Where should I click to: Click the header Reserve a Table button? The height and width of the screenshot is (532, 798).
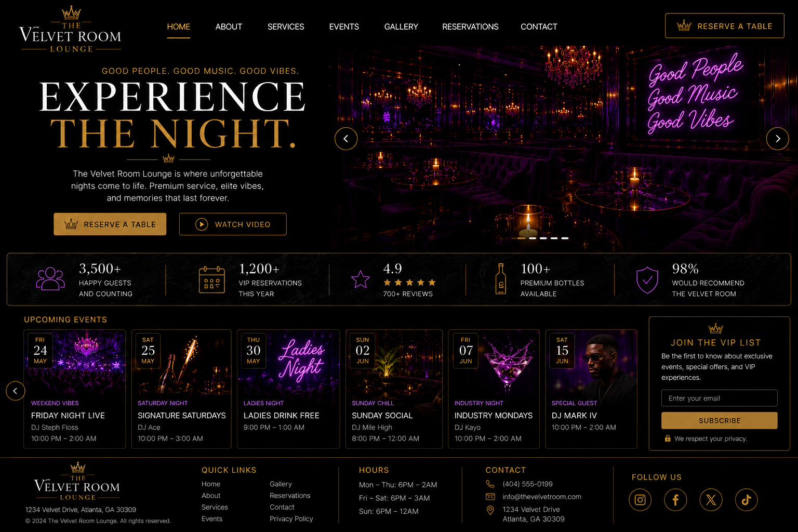pos(724,26)
